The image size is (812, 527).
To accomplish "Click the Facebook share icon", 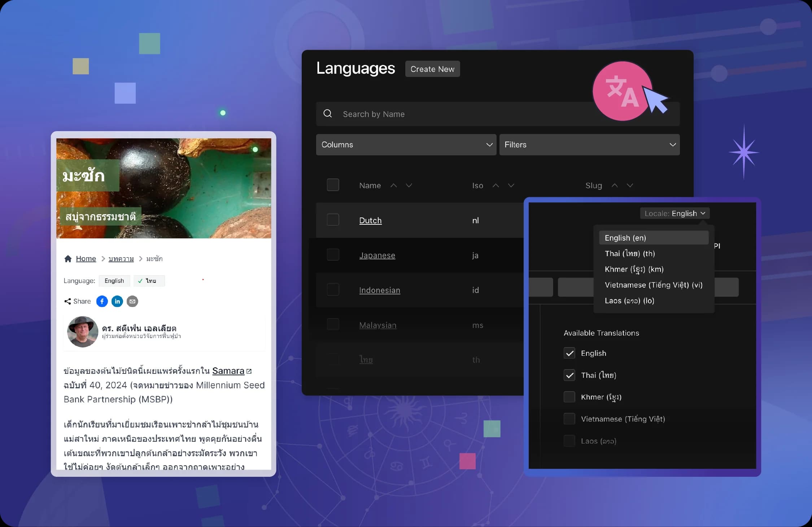I will (102, 301).
